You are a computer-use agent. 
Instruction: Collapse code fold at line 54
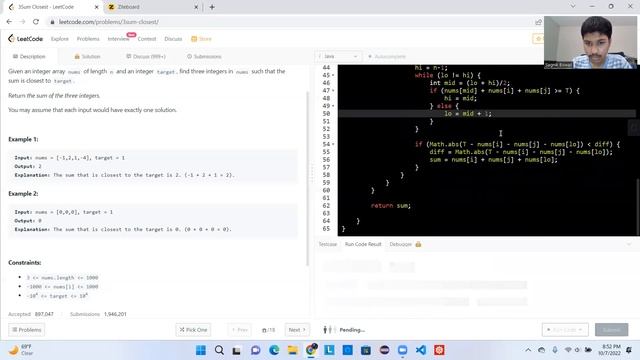(333, 144)
